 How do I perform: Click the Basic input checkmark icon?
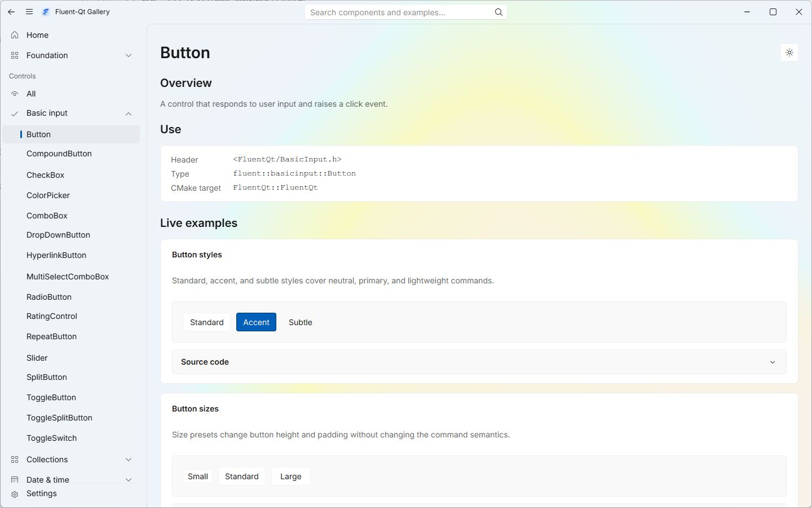[x=15, y=113]
